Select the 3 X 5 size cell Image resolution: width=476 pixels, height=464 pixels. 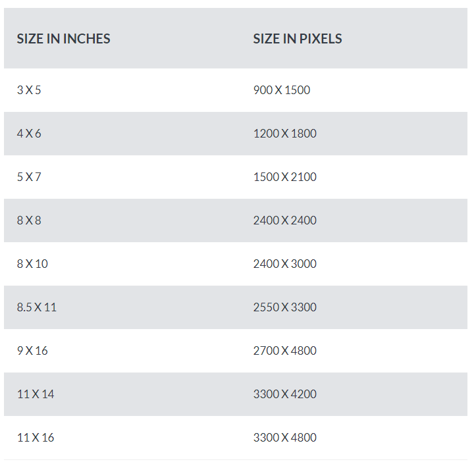tap(29, 90)
